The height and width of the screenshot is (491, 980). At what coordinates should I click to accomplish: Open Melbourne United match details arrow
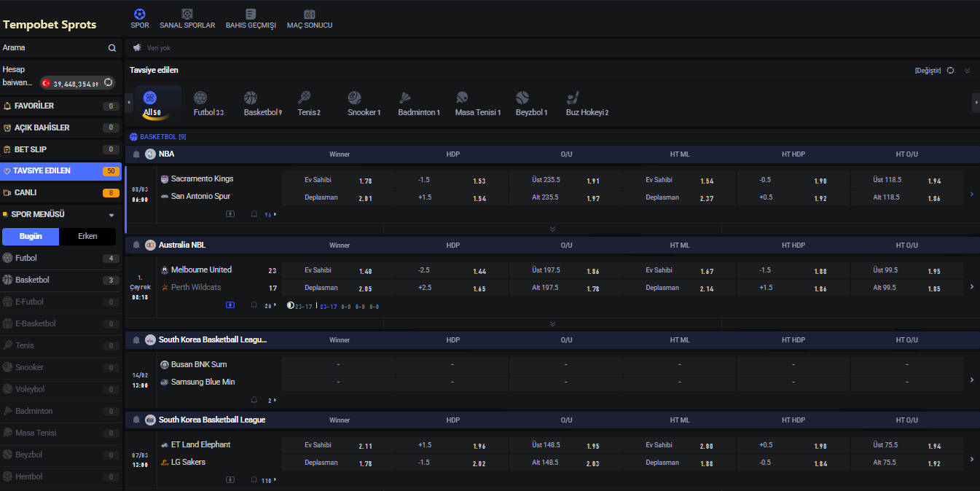tap(971, 287)
